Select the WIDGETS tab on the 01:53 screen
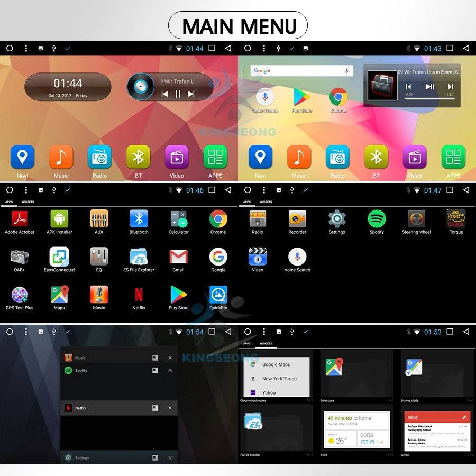The width and height of the screenshot is (476, 476). click(x=266, y=343)
